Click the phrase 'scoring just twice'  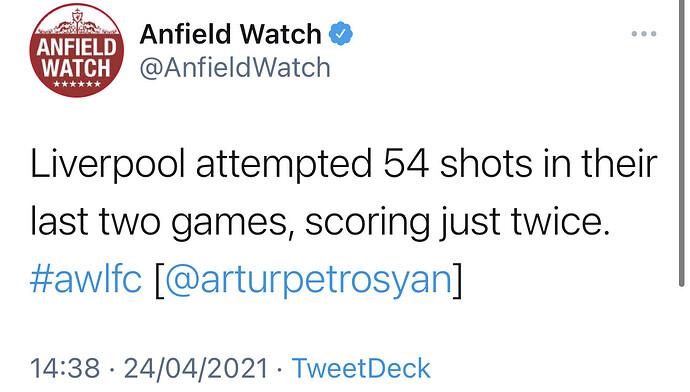(x=457, y=223)
